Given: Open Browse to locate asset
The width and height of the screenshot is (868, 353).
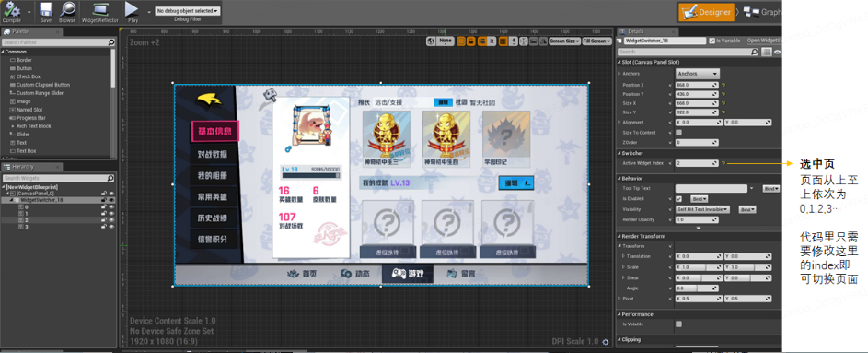Looking at the screenshot, I should pyautogui.click(x=67, y=12).
